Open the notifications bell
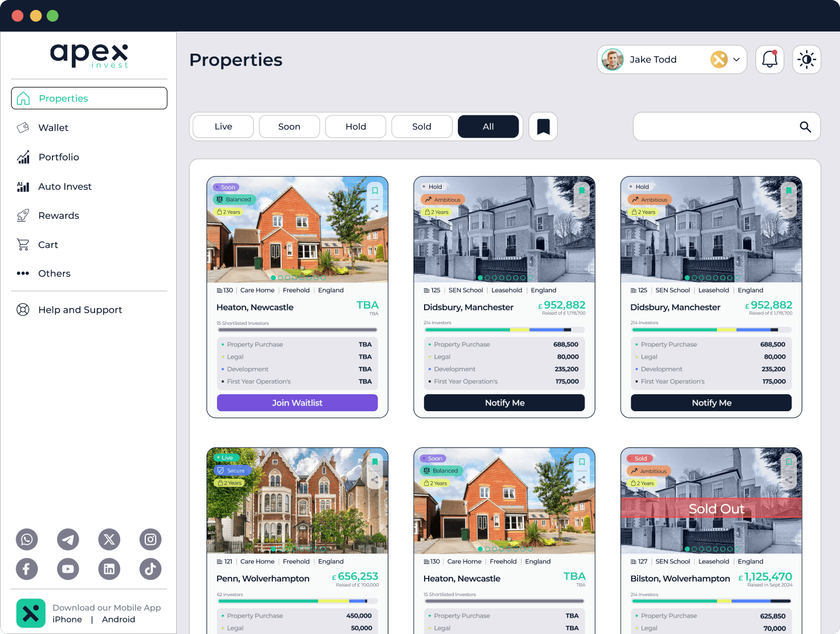The height and width of the screenshot is (634, 840). 770,59
